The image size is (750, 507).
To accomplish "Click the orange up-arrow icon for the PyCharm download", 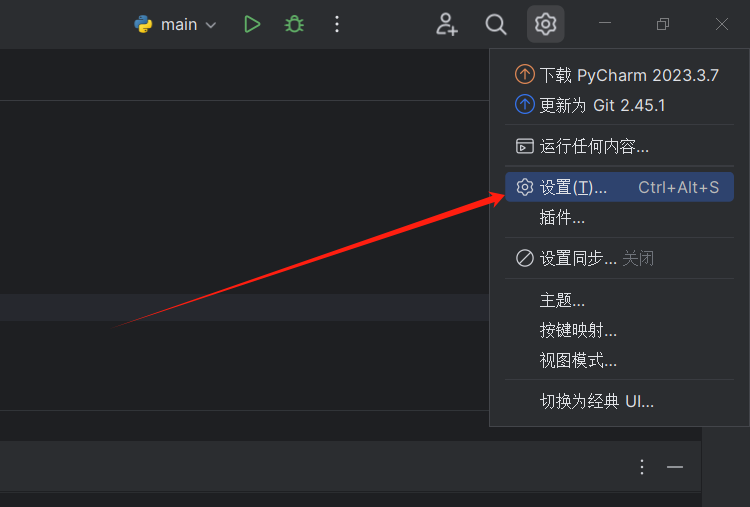I will (525, 74).
